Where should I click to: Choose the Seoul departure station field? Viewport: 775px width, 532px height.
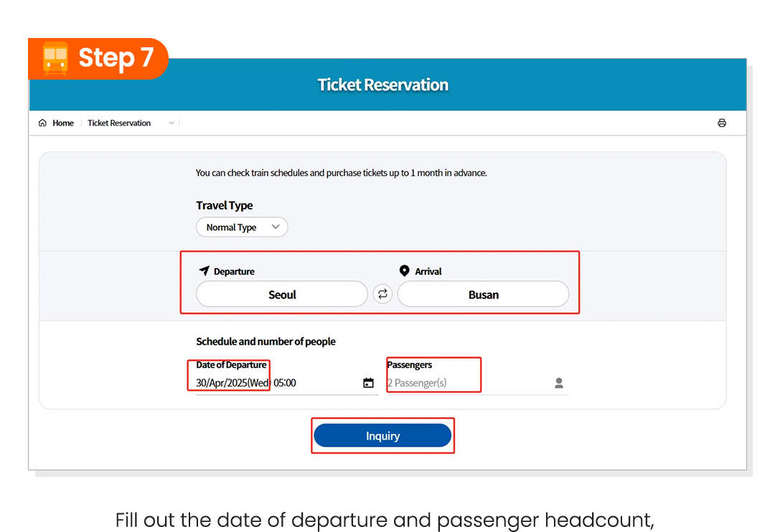coord(282,294)
